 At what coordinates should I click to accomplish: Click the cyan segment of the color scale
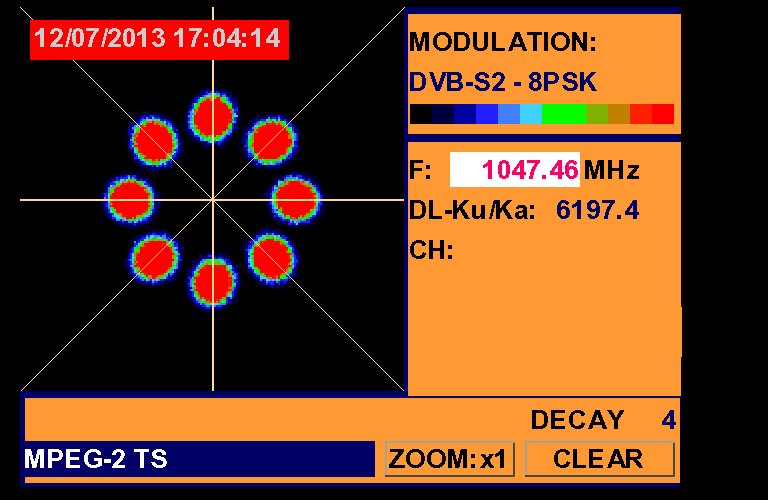click(x=531, y=114)
